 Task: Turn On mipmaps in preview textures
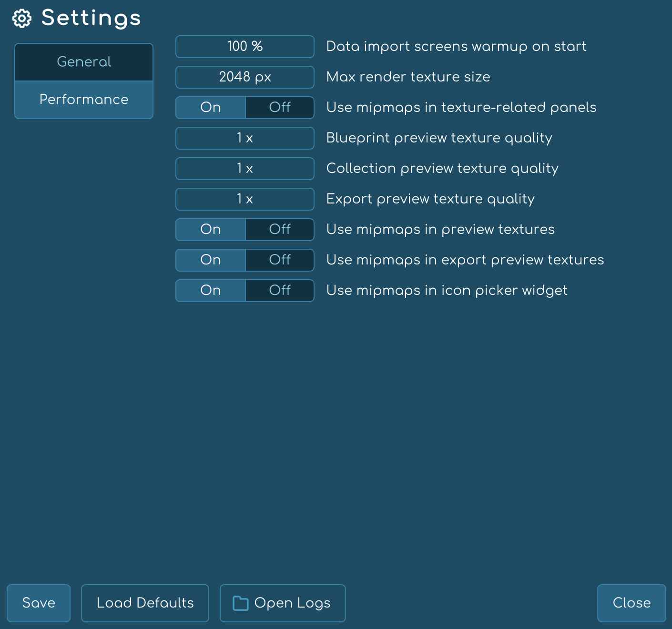[211, 230]
